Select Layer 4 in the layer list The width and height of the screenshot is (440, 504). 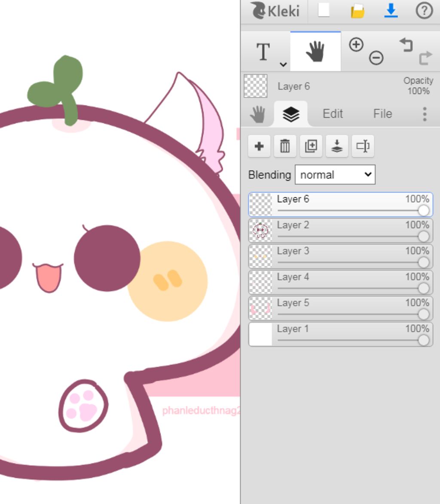click(x=341, y=283)
